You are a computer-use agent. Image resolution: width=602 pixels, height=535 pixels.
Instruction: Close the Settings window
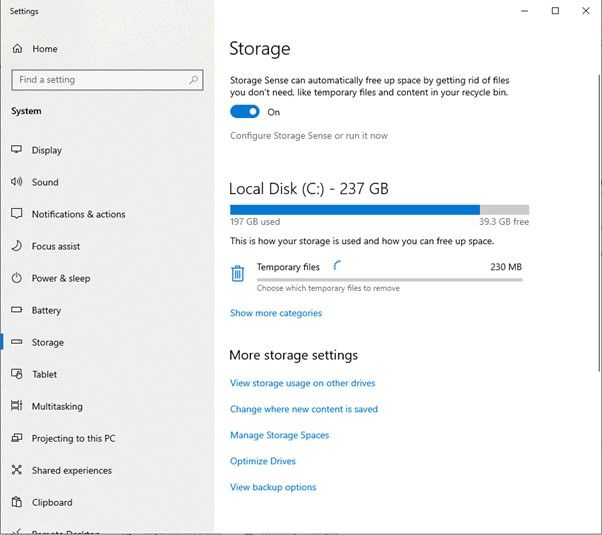585,11
